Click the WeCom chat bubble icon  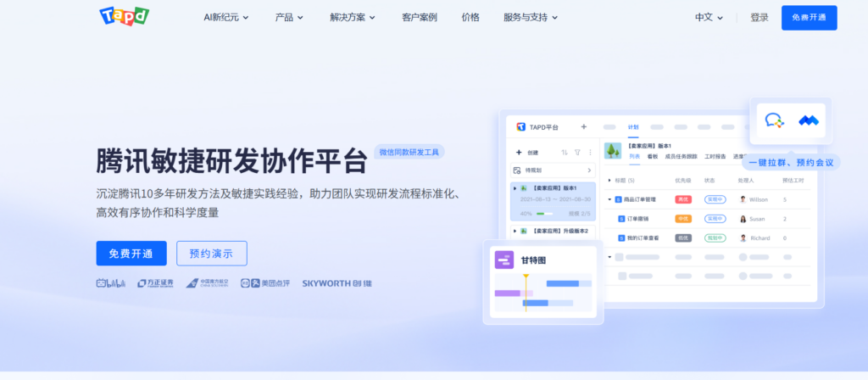[775, 120]
